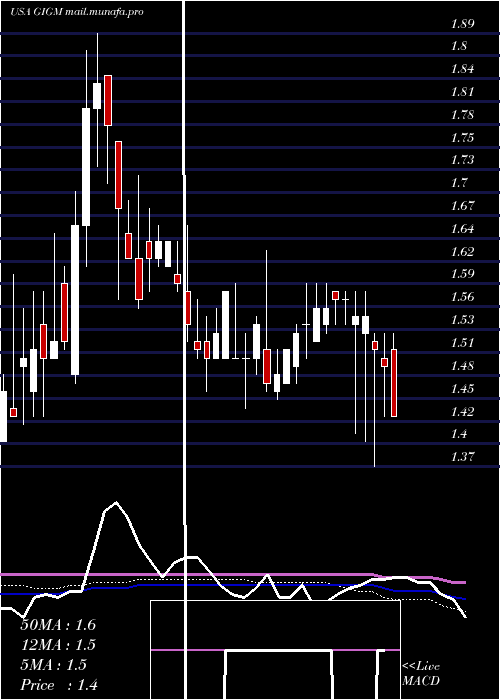Click the 1.37 price axis label
The height and width of the screenshot is (700, 500).
(462, 457)
